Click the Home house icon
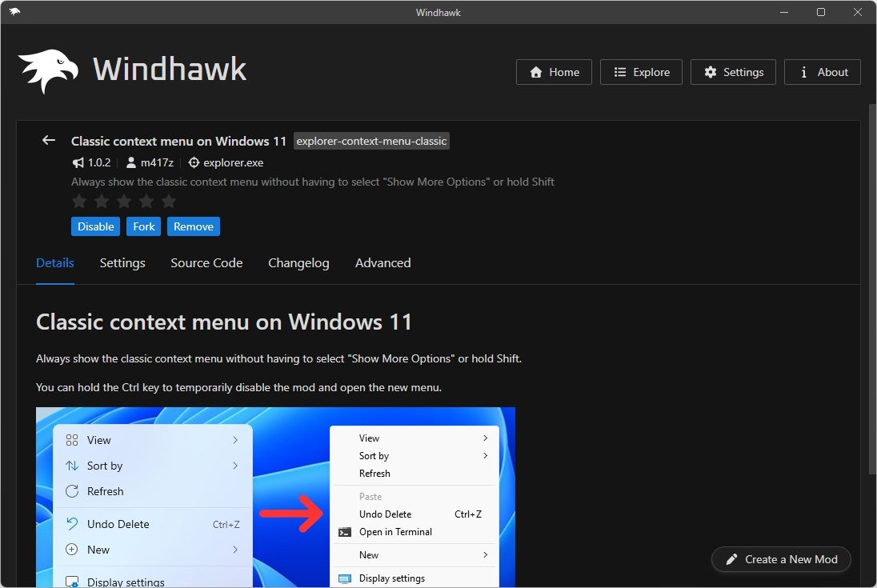Screen dimensions: 877x588 (535, 72)
